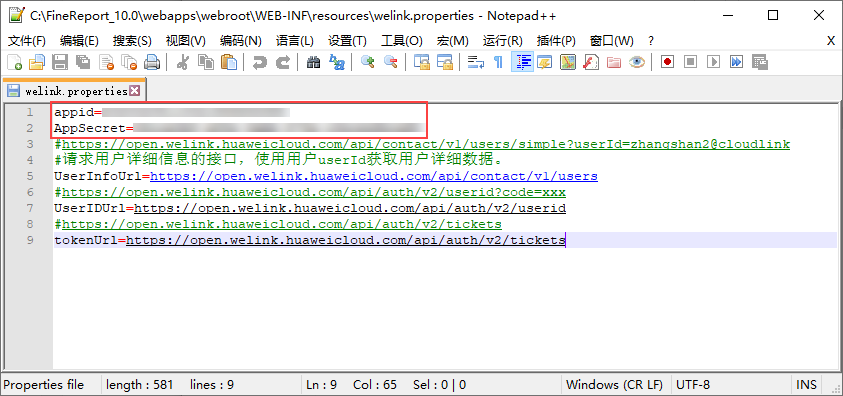Open the tokenUrl auth/v2/tickets link
Viewport: 843px width, 396px height.
(346, 240)
